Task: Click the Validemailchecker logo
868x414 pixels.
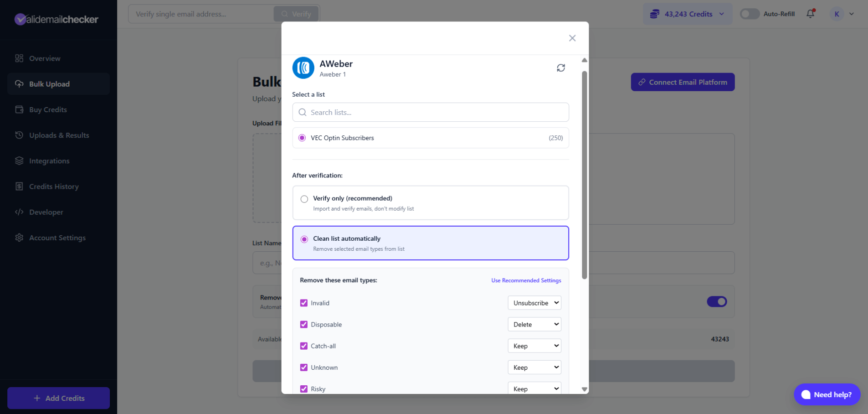Action: [56, 19]
